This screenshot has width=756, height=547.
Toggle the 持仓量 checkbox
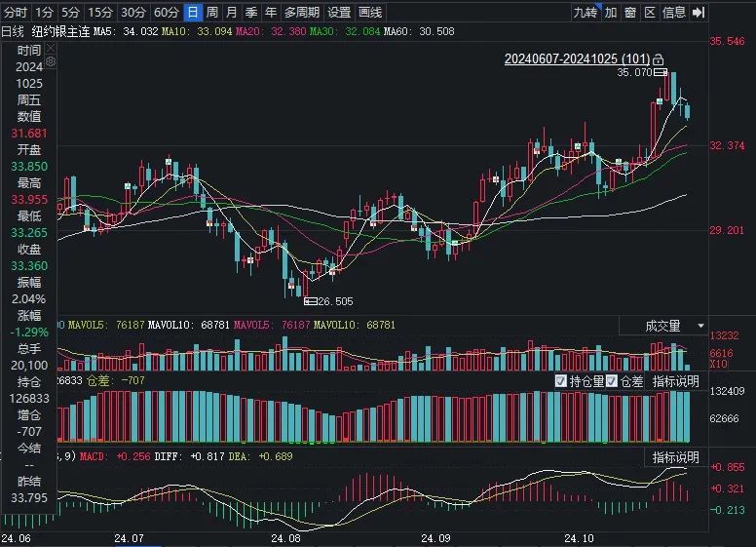pyautogui.click(x=561, y=381)
